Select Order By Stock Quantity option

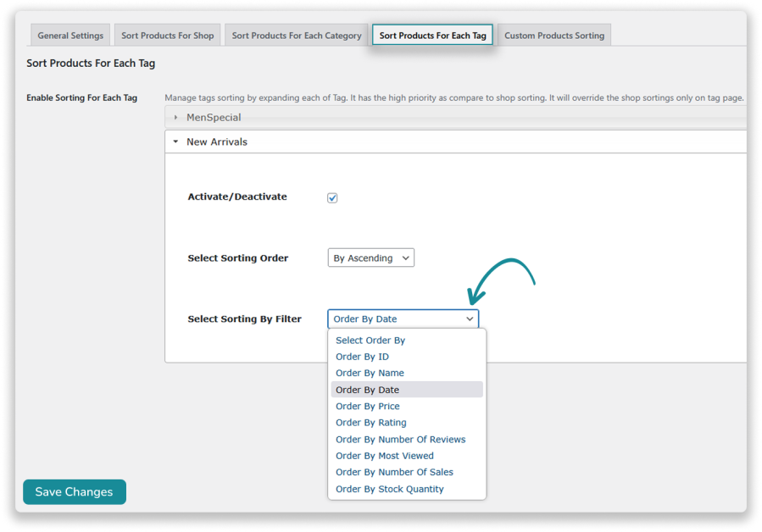coord(389,489)
